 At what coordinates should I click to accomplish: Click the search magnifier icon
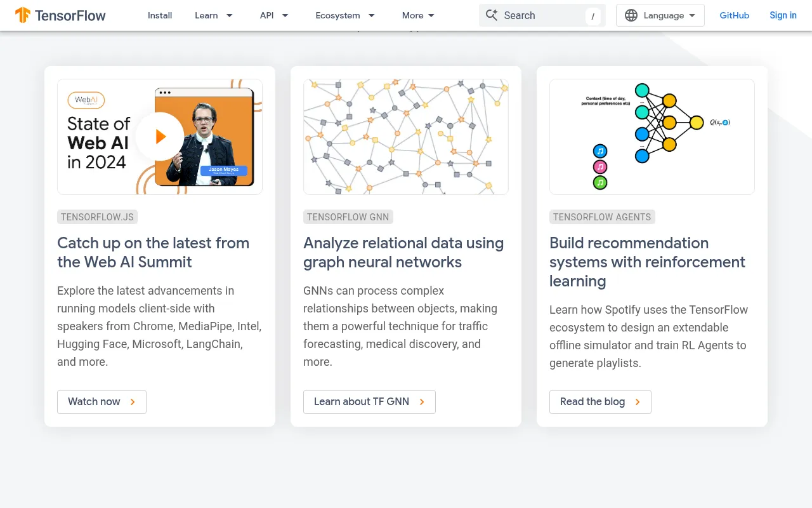pyautogui.click(x=492, y=15)
